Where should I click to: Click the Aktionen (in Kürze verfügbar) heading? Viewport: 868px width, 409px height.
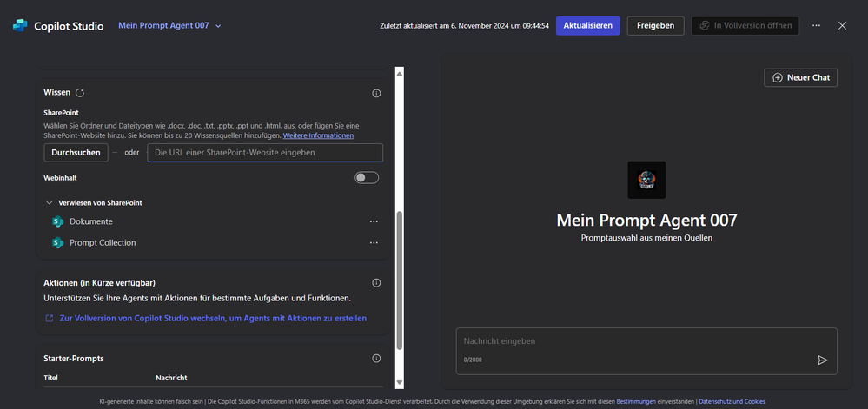click(100, 283)
